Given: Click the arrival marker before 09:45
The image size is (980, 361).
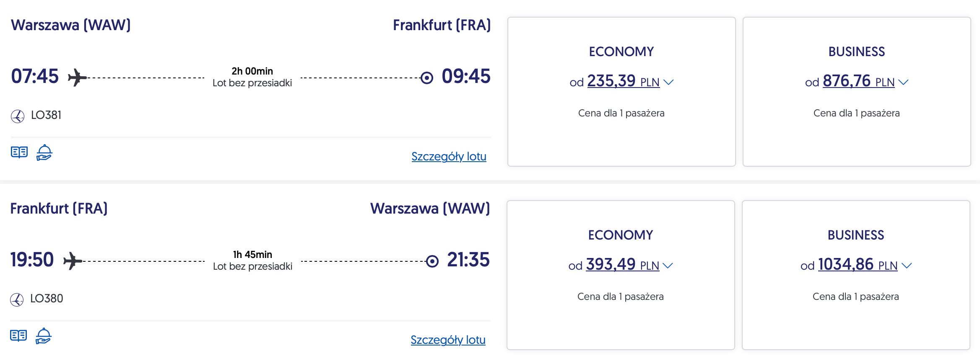Looking at the screenshot, I should (x=426, y=78).
